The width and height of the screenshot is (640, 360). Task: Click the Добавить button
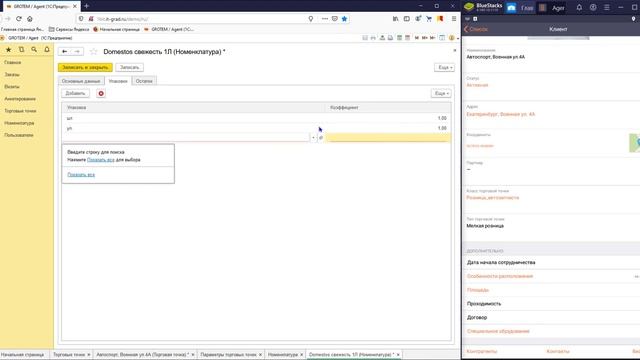pyautogui.click(x=76, y=93)
